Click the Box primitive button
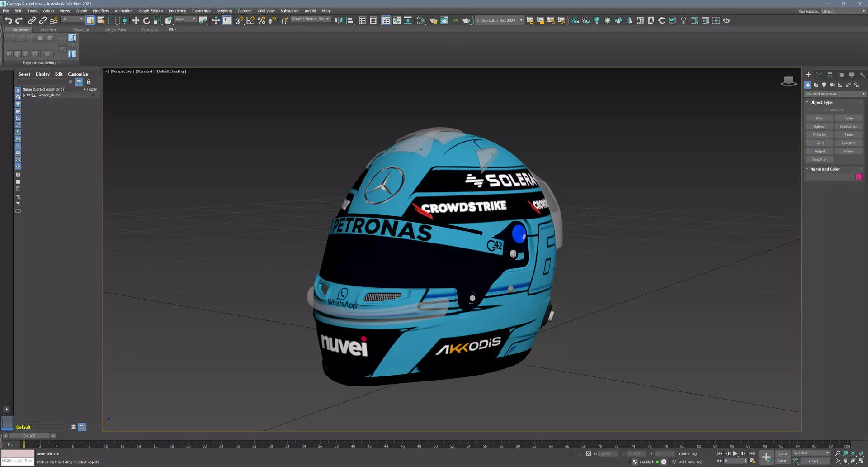Screen dimensions: 868x467 coord(819,118)
